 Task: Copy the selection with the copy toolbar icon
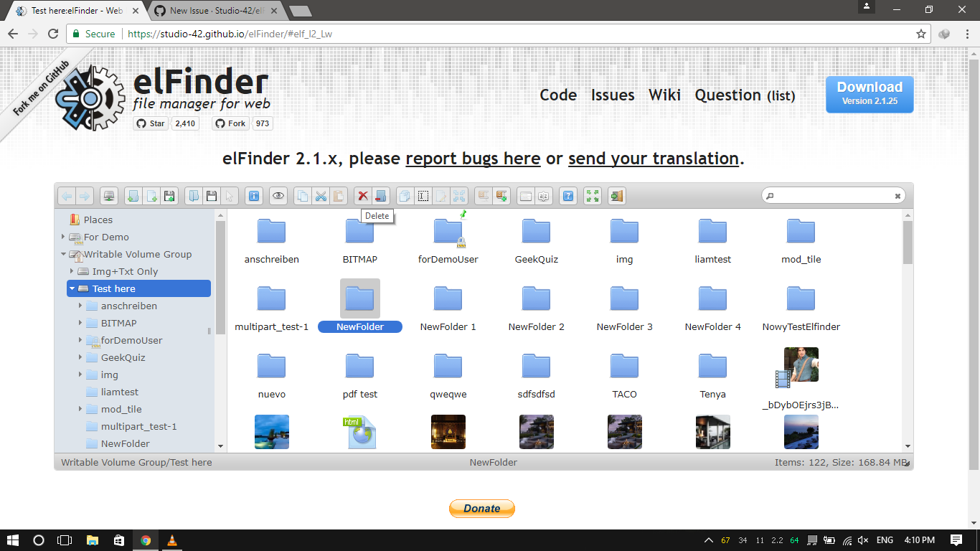pyautogui.click(x=302, y=195)
